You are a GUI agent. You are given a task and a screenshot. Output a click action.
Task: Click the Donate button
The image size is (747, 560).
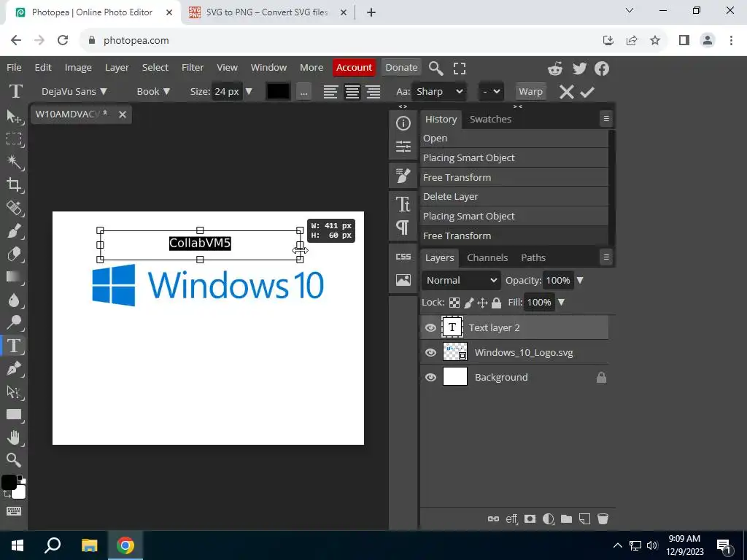pyautogui.click(x=401, y=68)
